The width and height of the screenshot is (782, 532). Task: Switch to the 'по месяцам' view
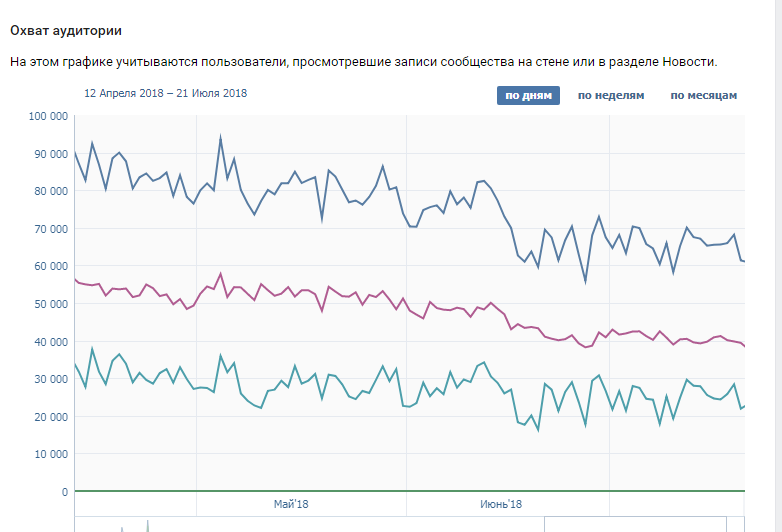tap(703, 95)
